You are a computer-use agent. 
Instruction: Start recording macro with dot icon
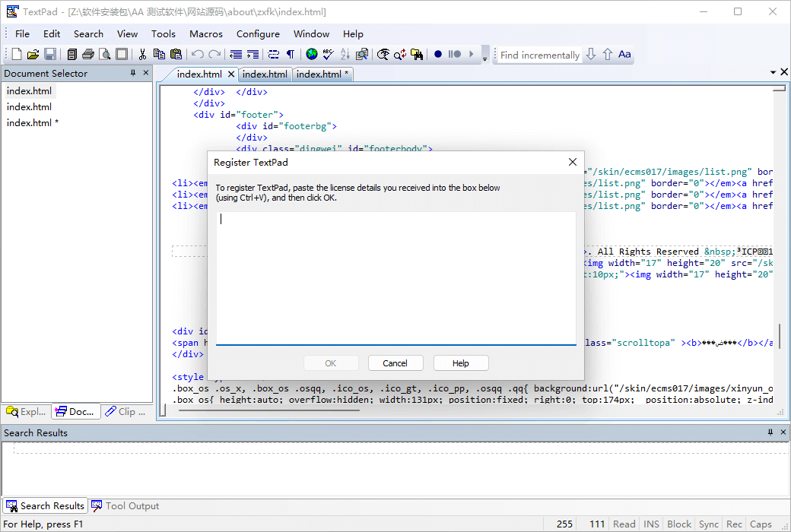[x=438, y=54]
